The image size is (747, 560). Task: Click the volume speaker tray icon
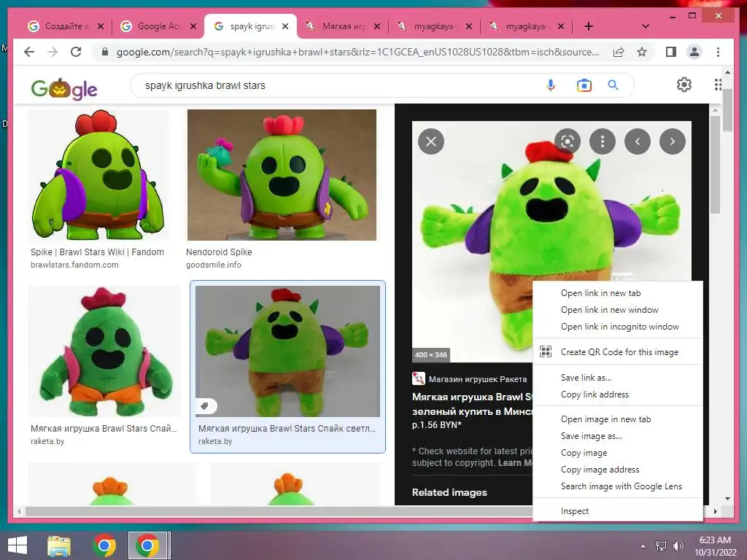(678, 546)
